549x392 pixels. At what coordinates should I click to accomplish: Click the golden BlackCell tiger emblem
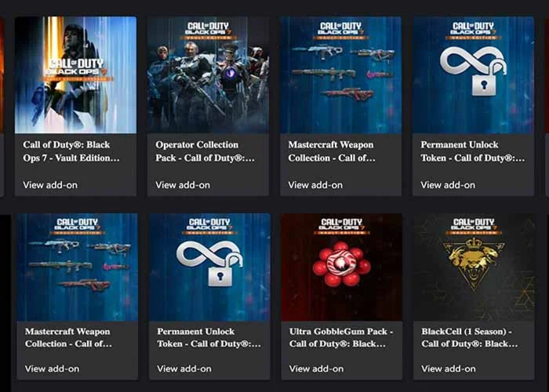474,264
